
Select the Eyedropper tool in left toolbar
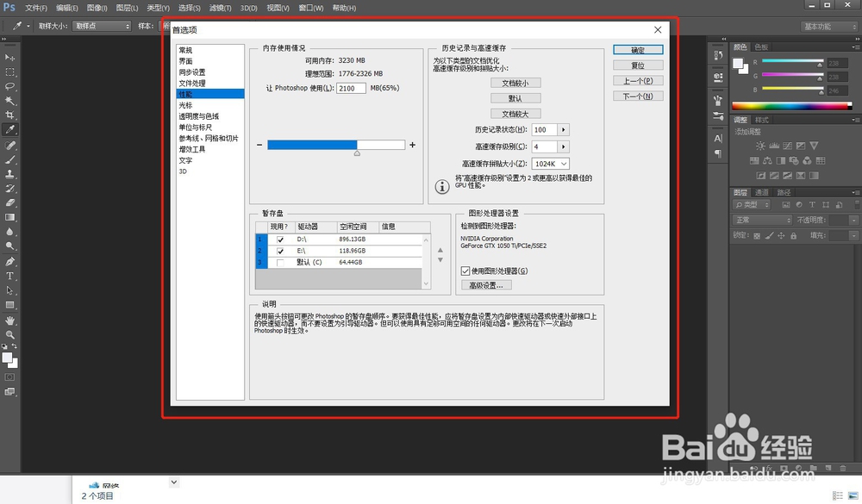9,130
